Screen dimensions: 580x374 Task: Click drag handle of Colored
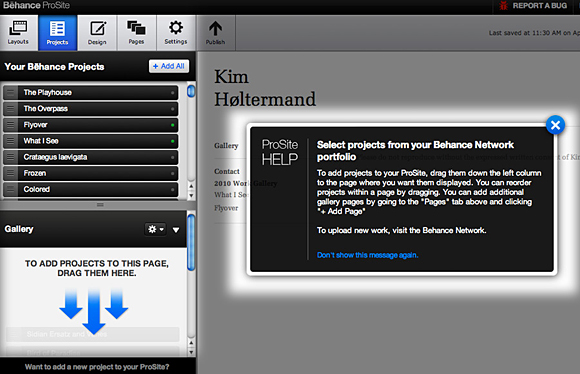[10, 189]
